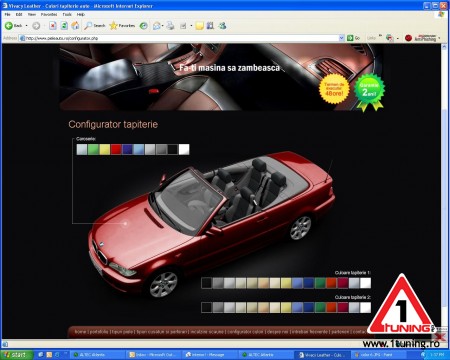450x360 pixels.
Task: Open the Mail toolbar icon
Action: click(157, 26)
